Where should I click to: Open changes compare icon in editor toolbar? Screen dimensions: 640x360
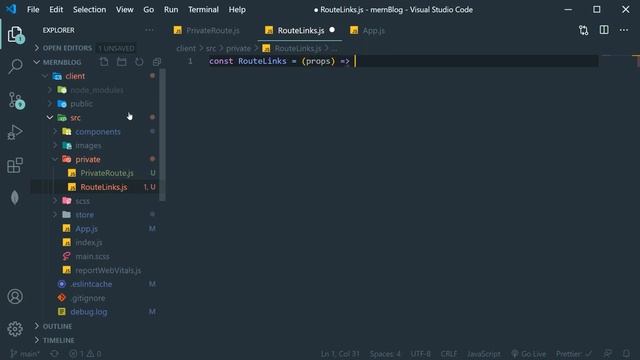pos(584,30)
